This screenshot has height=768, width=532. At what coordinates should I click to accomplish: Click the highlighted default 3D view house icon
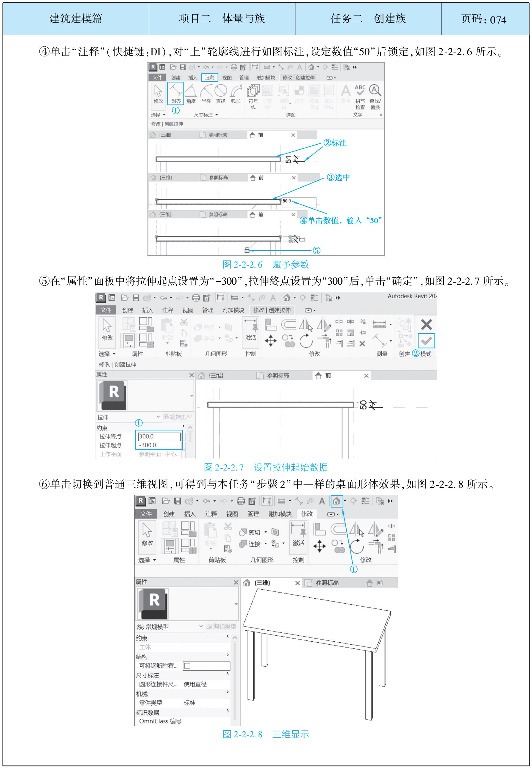(x=336, y=501)
